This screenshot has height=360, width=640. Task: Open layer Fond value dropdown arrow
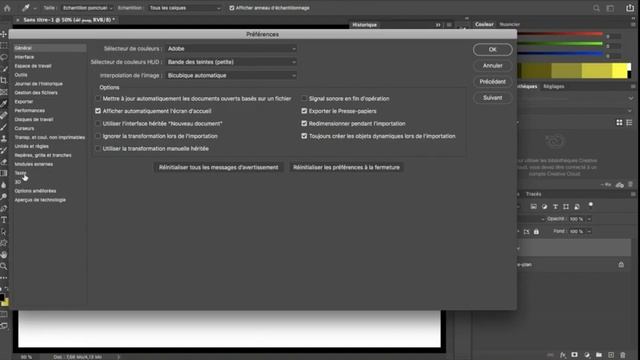(589, 231)
